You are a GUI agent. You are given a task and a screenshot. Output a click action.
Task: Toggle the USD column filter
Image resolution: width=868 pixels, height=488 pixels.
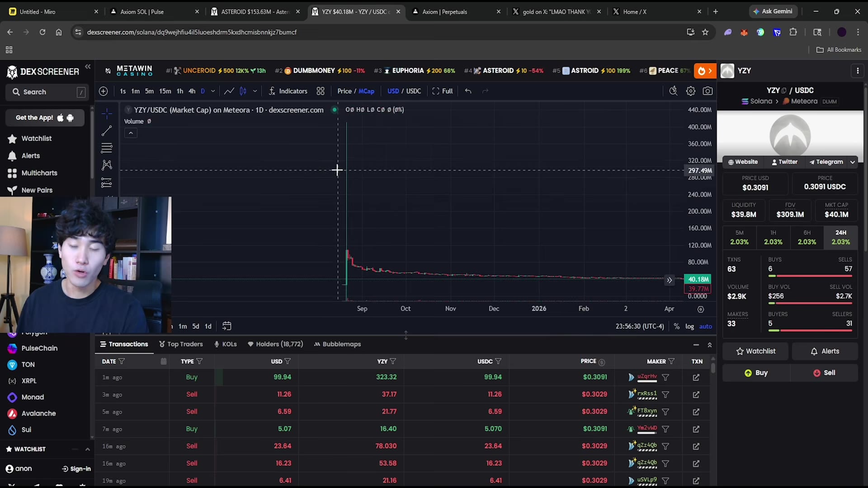click(288, 361)
